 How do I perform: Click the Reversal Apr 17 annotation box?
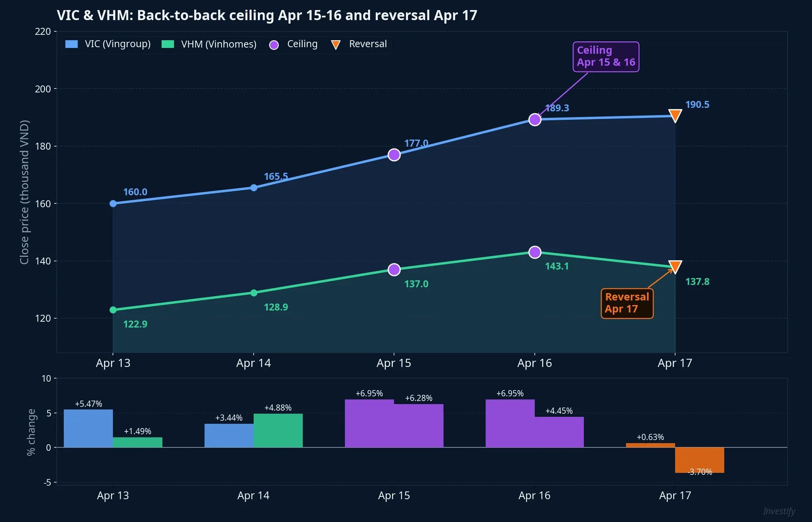(627, 304)
